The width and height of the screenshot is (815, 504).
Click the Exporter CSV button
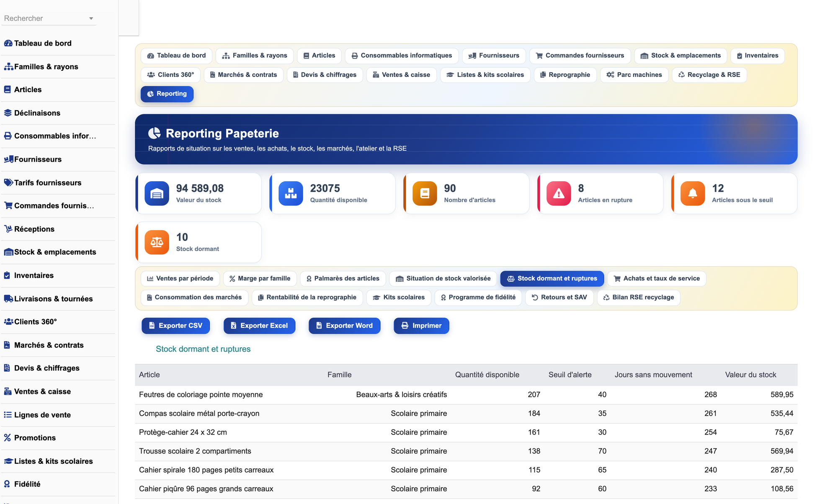pyautogui.click(x=175, y=326)
